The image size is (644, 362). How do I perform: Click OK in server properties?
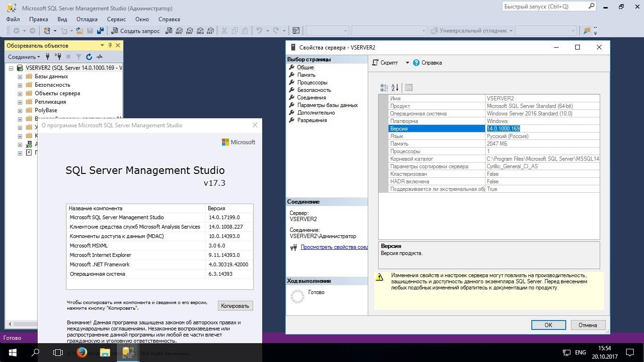point(548,325)
